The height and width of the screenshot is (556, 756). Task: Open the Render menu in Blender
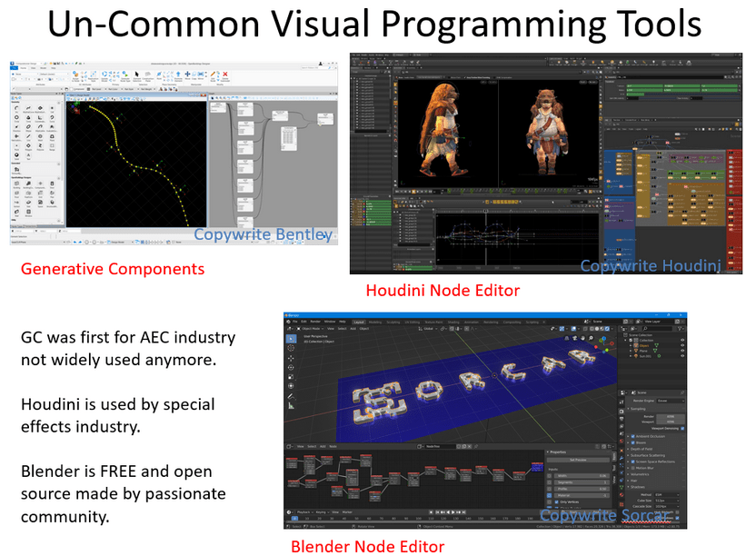click(x=317, y=322)
